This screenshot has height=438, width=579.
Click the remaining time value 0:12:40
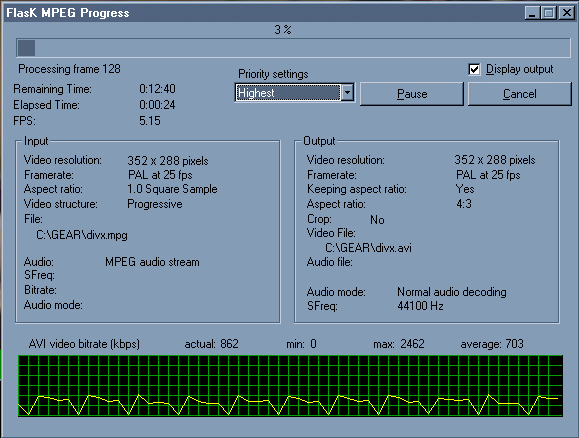pyautogui.click(x=157, y=89)
